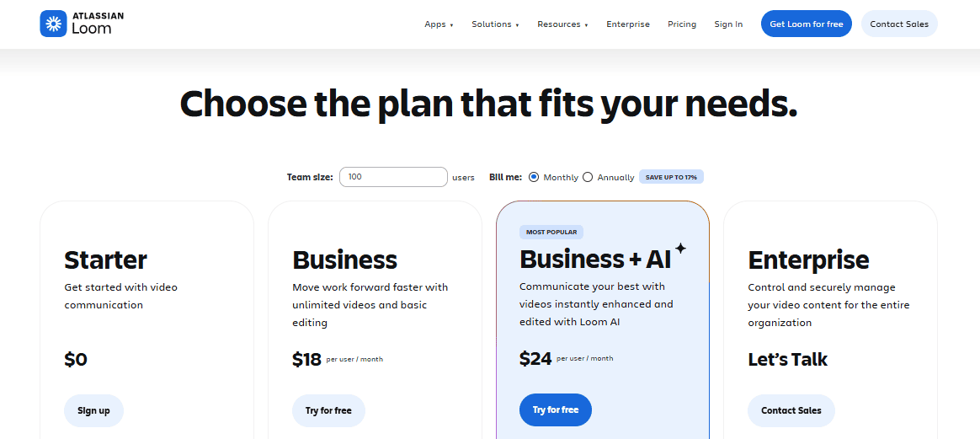Click the Atlassian Loom wordmark text
980x439 pixels.
(98, 24)
